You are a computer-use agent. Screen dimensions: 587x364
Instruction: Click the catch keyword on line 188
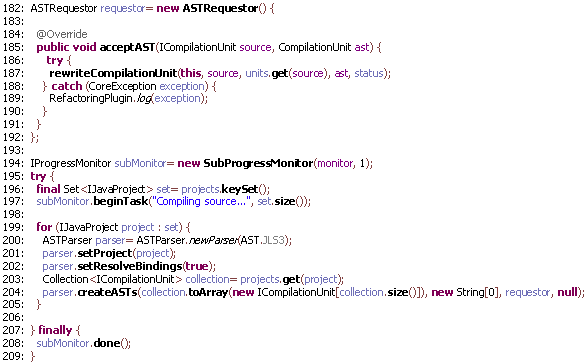67,86
